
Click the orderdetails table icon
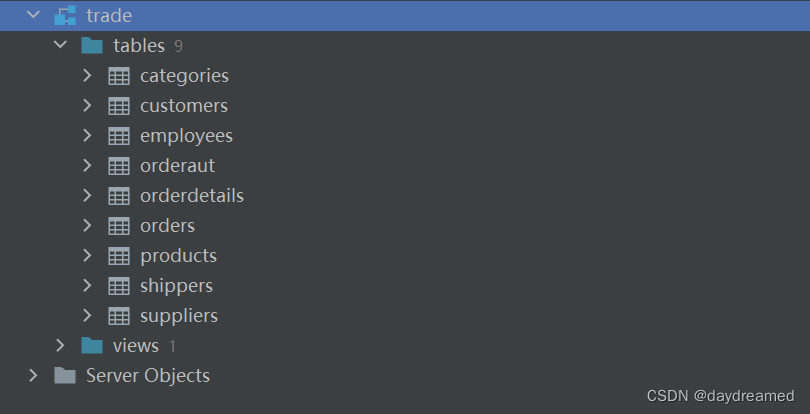coord(118,196)
